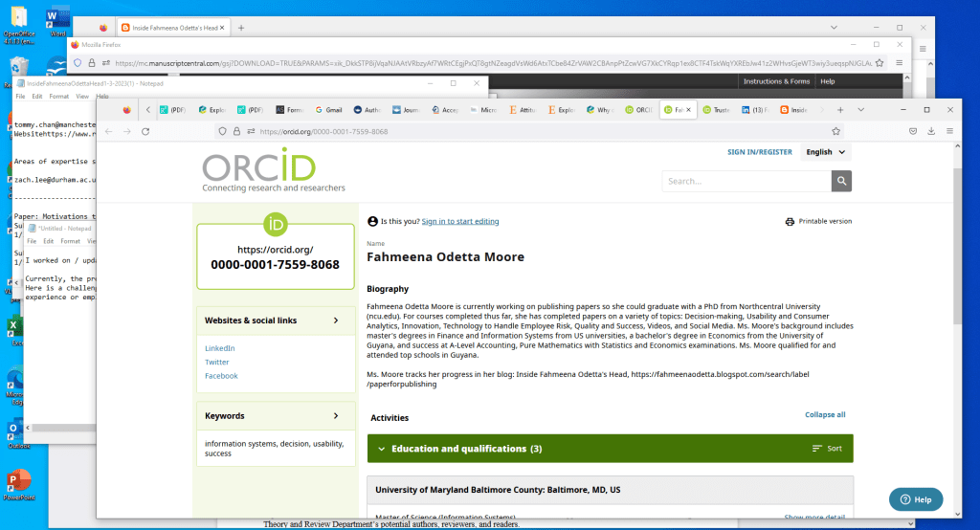Viewport: 980px width, 530px height.
Task: Go back using the browser back arrow
Action: 109,131
